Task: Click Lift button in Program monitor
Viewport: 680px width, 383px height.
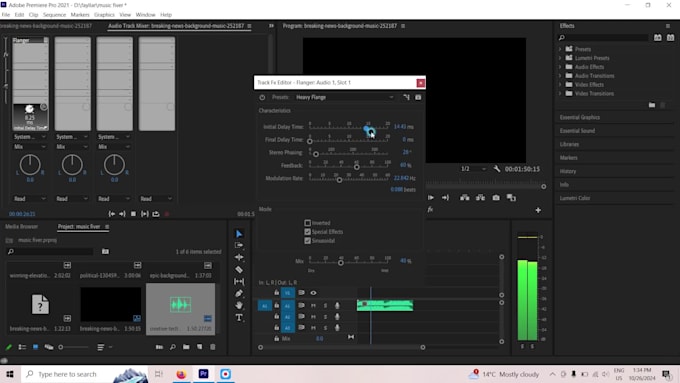Action: [x=464, y=198]
